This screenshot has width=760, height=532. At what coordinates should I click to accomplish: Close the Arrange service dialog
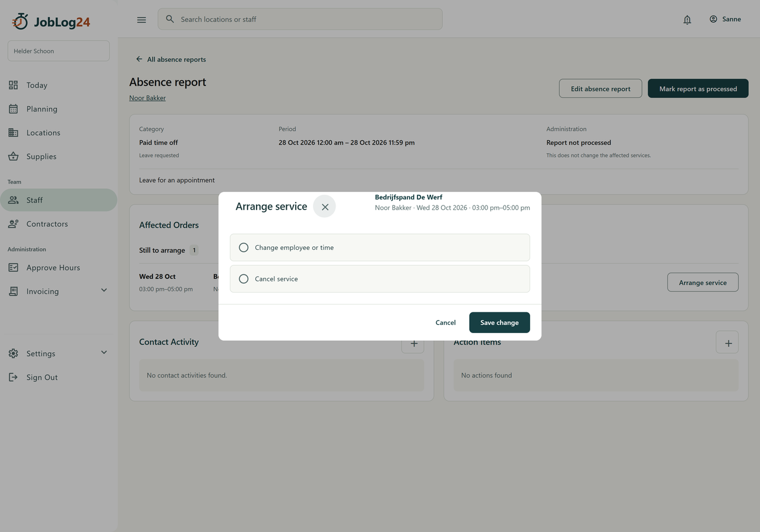[325, 207]
